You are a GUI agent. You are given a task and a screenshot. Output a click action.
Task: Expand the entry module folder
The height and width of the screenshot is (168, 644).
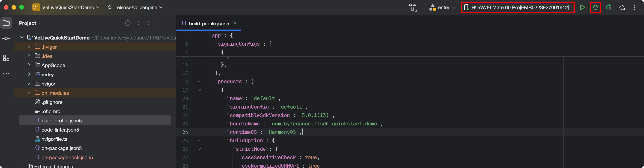tap(29, 74)
